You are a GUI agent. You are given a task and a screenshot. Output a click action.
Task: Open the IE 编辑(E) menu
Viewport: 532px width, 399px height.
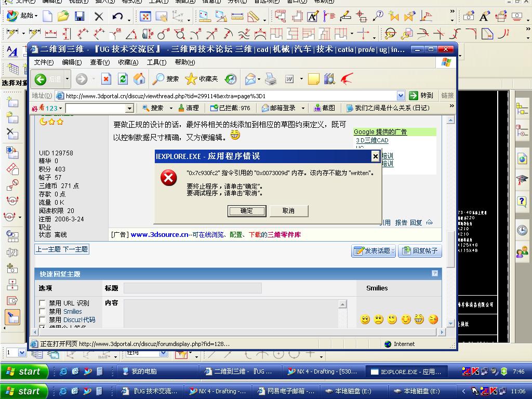point(72,62)
